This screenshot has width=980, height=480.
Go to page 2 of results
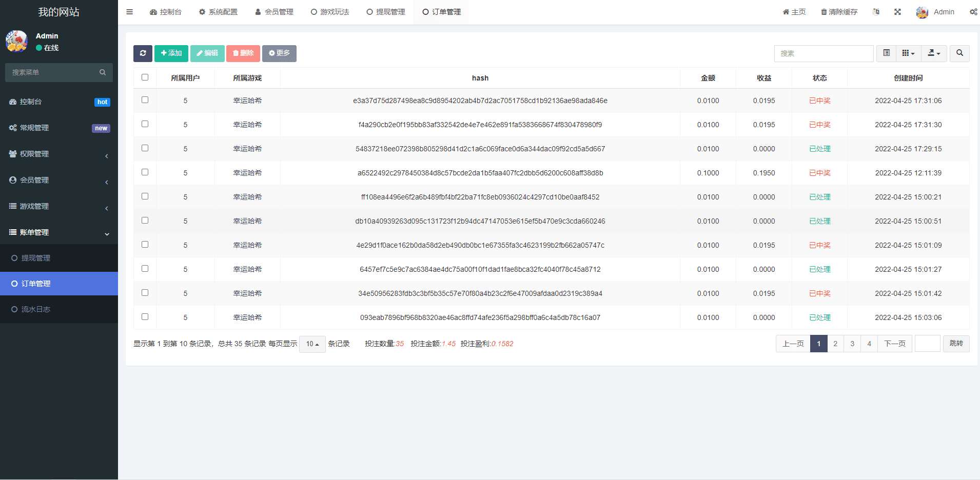tap(835, 344)
